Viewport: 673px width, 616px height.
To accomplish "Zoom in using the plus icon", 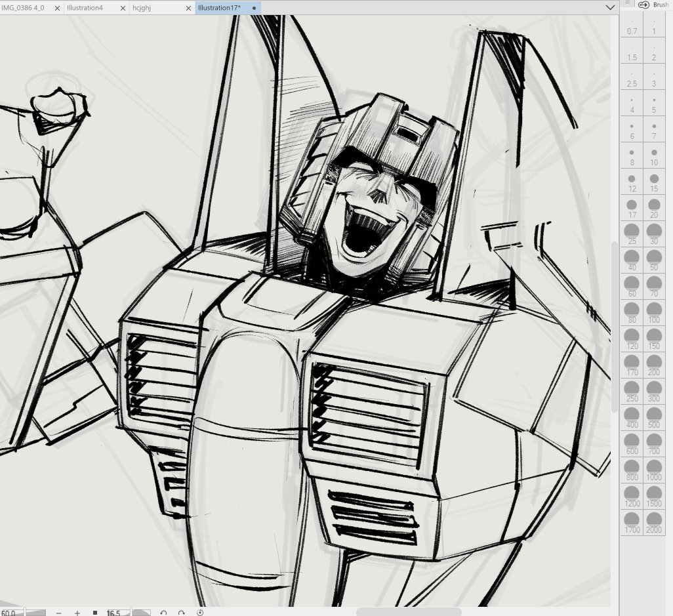I will point(77,613).
